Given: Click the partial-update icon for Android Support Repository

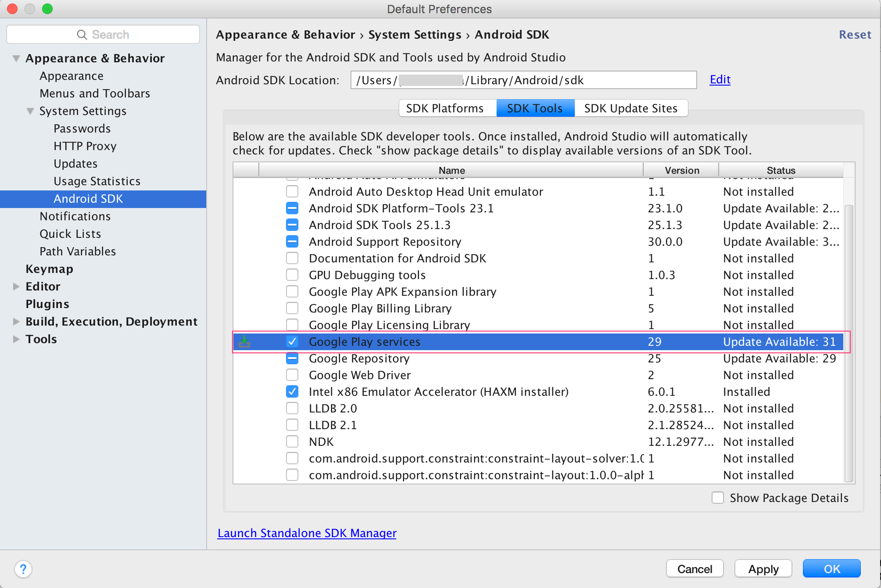Looking at the screenshot, I should [x=292, y=241].
